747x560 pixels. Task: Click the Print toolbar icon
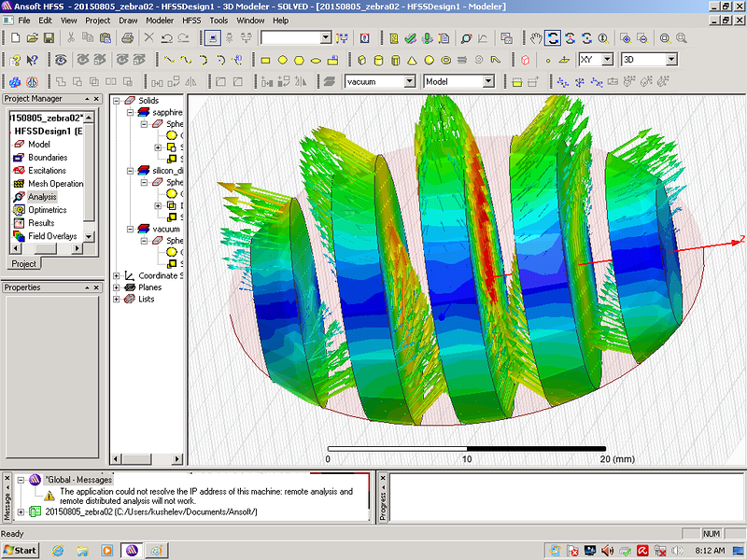tap(128, 38)
